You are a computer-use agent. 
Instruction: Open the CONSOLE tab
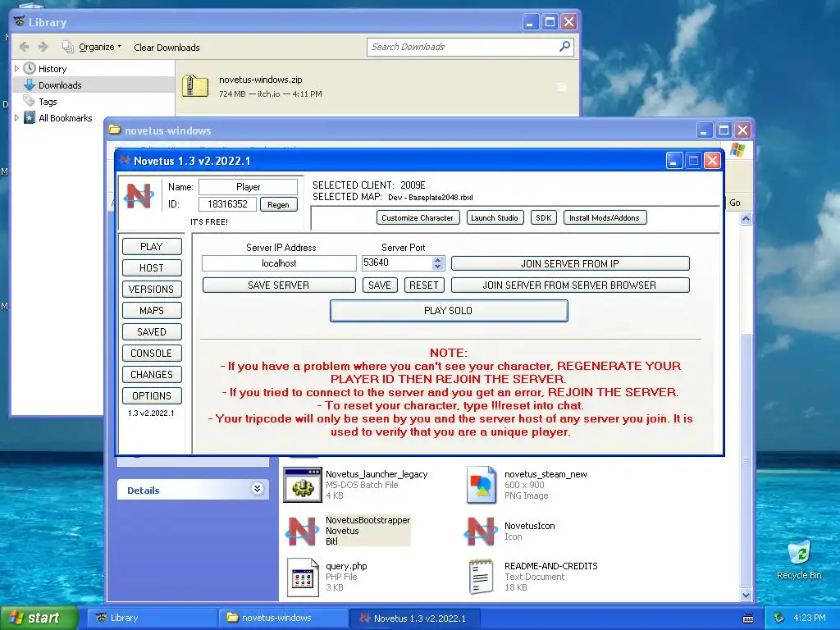(152, 353)
